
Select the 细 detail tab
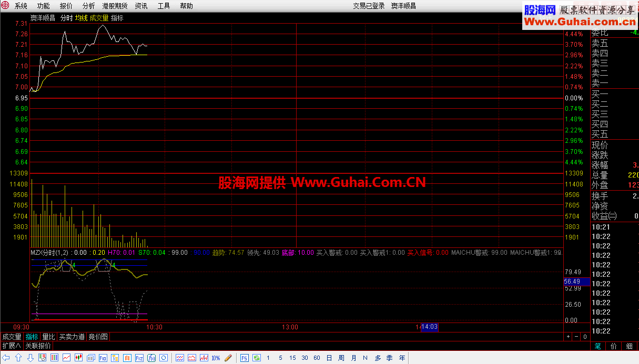tap(630, 346)
